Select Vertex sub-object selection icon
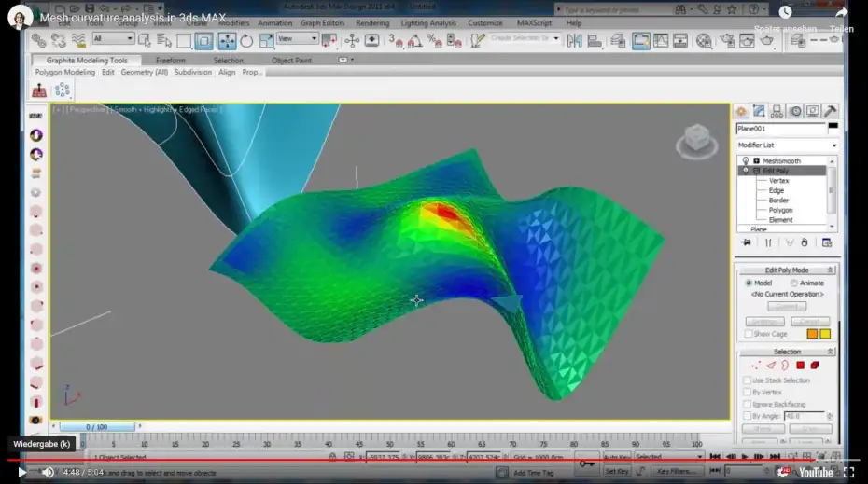Image resolution: width=868 pixels, height=484 pixels. point(756,365)
